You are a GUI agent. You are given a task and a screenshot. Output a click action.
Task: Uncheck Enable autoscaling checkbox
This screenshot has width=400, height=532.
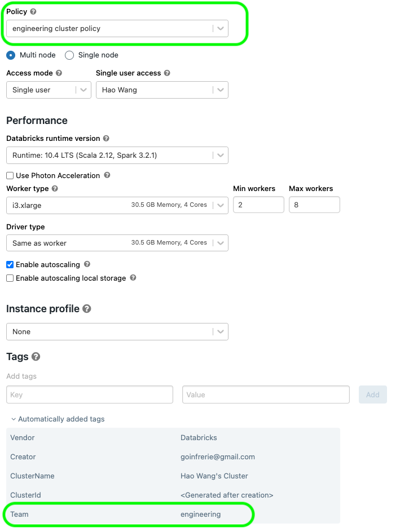pyautogui.click(x=10, y=264)
